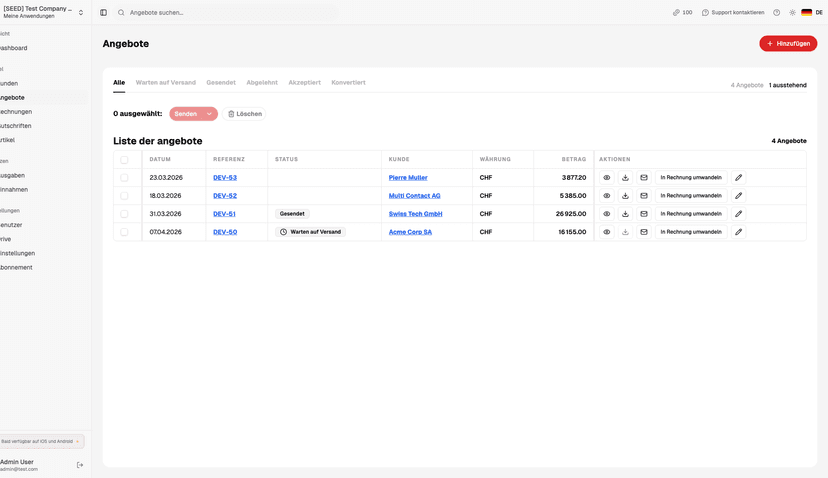Click the logout icon next to Admin User
This screenshot has height=478, width=828.
pos(80,464)
